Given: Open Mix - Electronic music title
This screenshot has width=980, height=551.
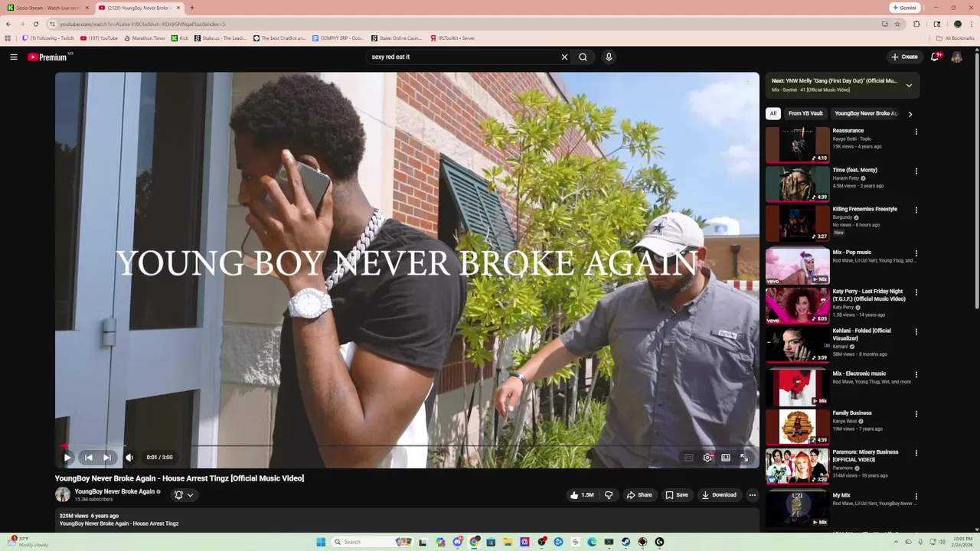Looking at the screenshot, I should tap(859, 373).
